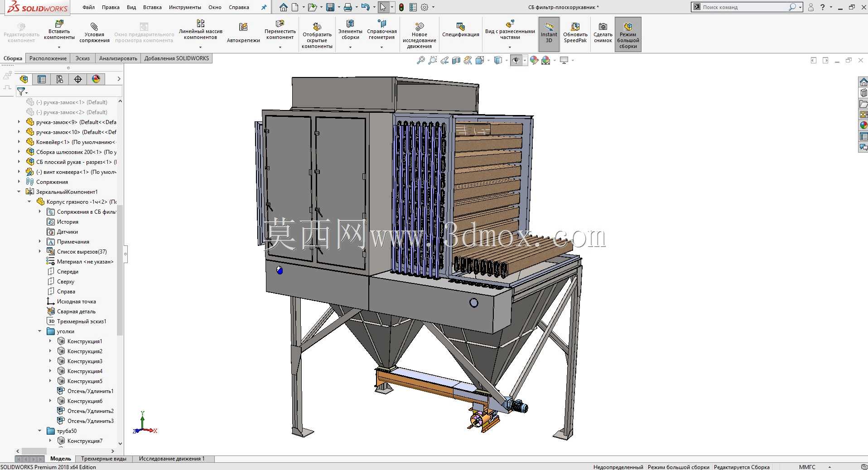The image size is (868, 470).
Task: Open the Apply Scene icon in view toolbar
Action: [546, 60]
